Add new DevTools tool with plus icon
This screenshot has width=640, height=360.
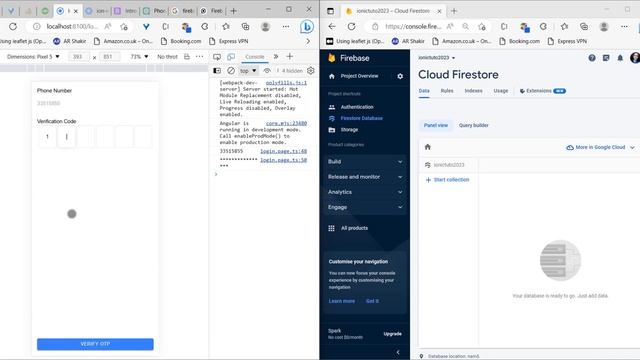289,57
